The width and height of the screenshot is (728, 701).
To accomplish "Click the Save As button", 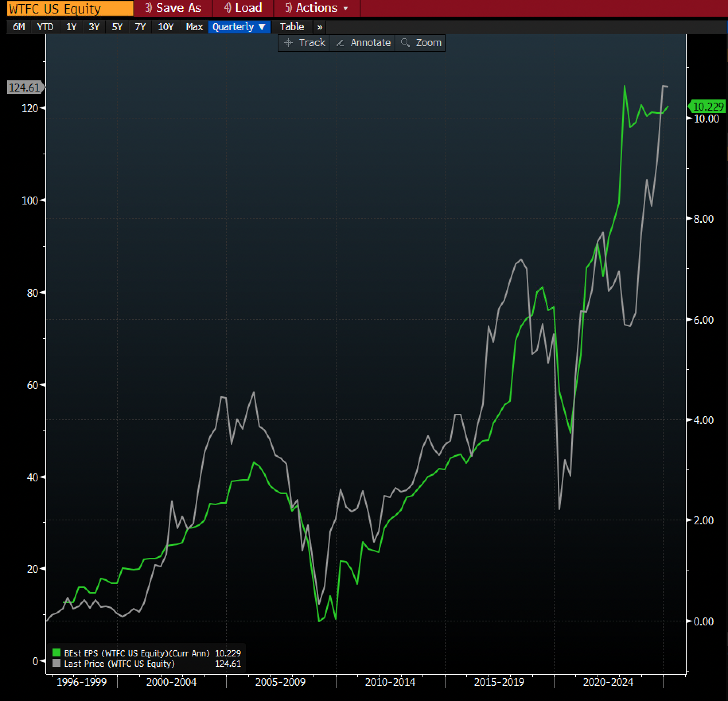I will [173, 8].
